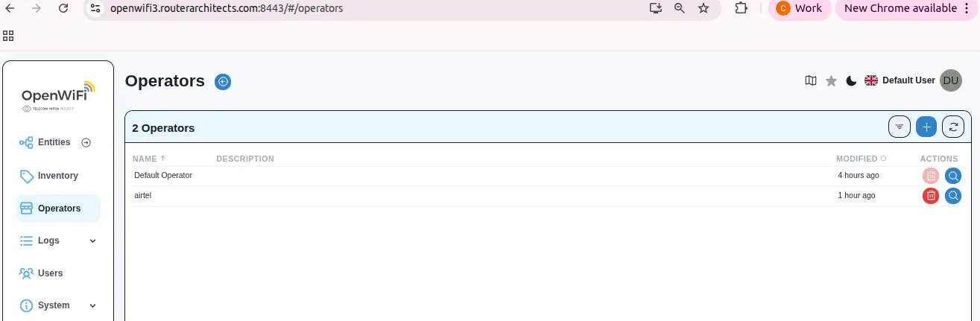Open Entities in sidebar

[54, 142]
